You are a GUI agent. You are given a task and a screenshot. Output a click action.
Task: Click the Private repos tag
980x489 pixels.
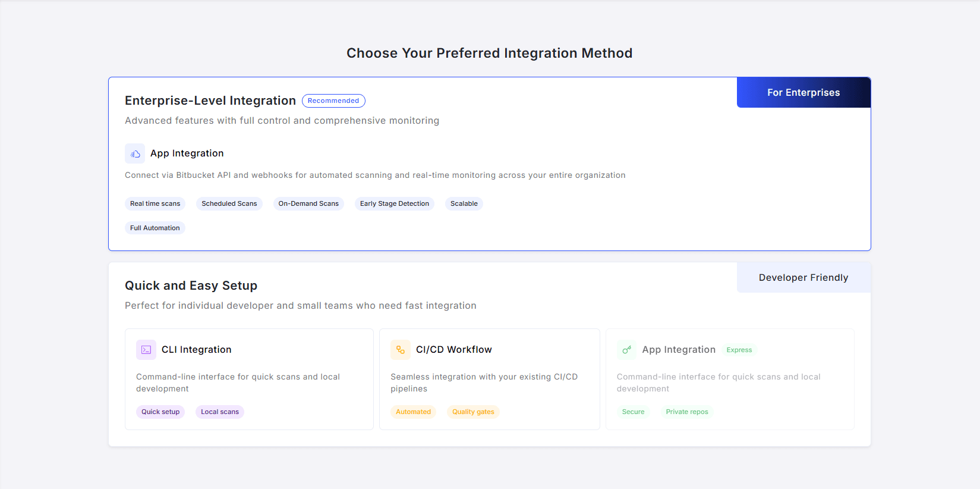(687, 412)
